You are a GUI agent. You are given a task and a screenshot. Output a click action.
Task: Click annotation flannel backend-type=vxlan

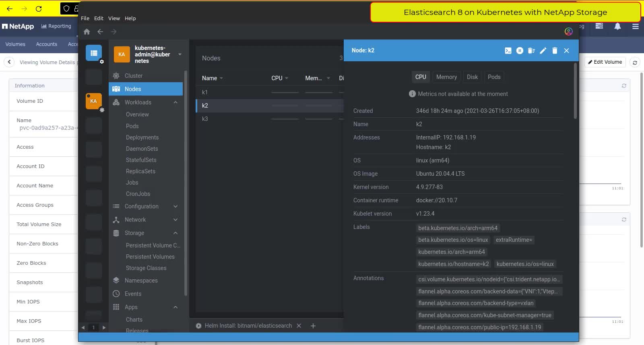(476, 303)
